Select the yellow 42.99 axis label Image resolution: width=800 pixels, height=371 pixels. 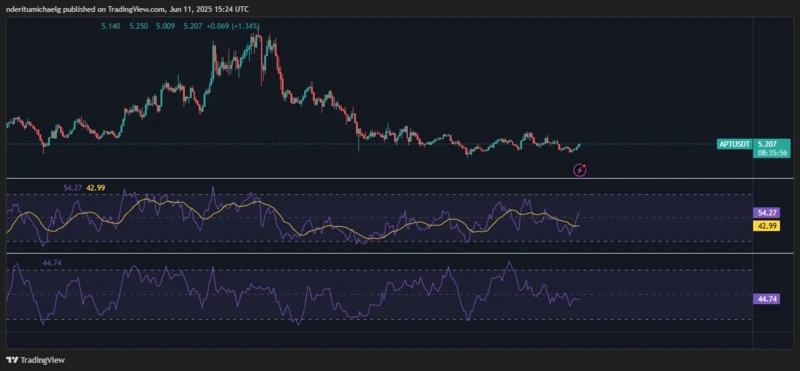pyautogui.click(x=766, y=226)
